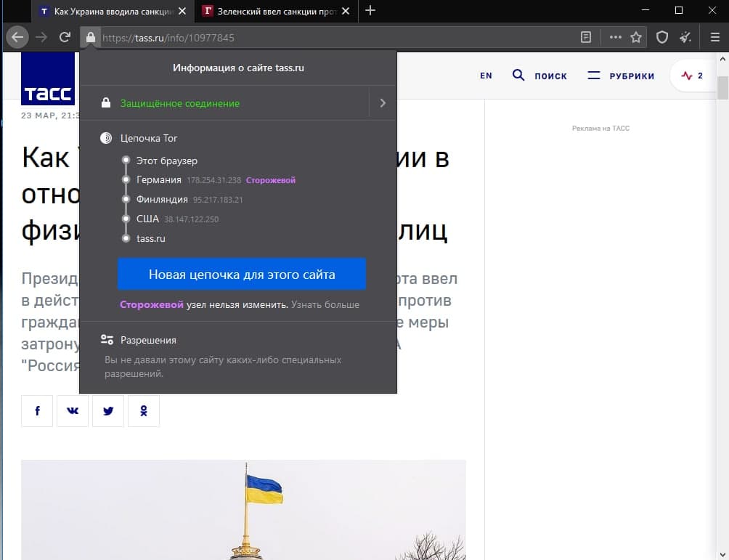This screenshot has width=729, height=560.
Task: Click the page vertical scrollbar thumb
Action: tap(722, 87)
